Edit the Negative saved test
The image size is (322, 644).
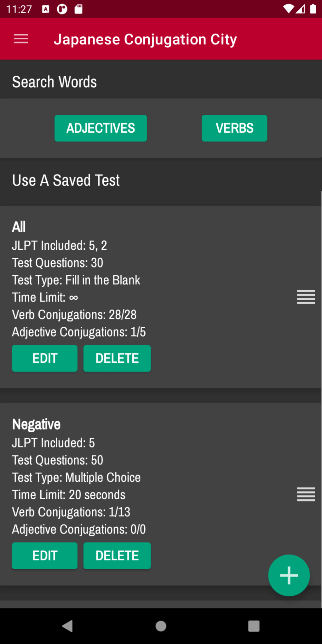[44, 555]
